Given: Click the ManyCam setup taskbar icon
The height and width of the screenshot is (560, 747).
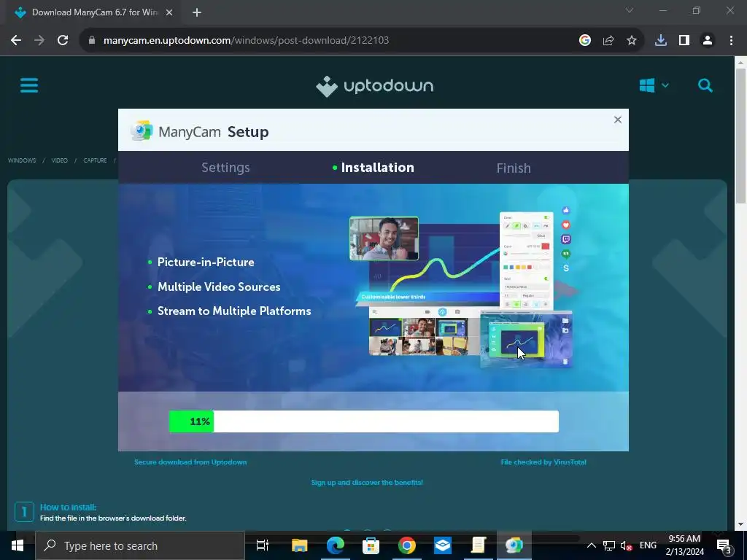Looking at the screenshot, I should [514, 545].
